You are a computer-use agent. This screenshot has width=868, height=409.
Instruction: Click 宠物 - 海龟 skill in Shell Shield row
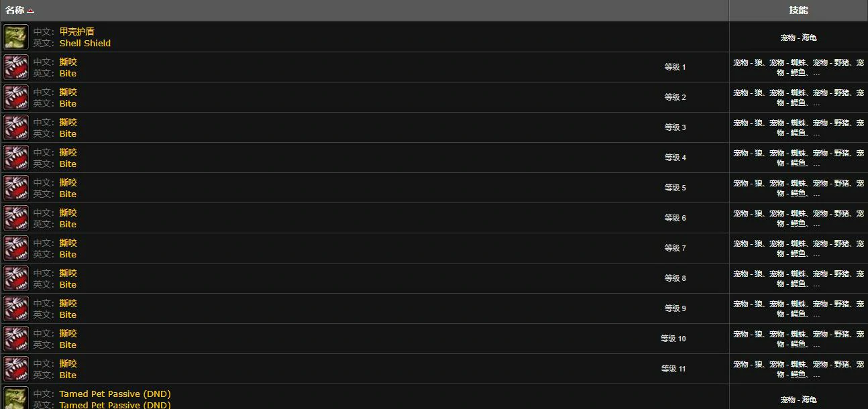tap(798, 38)
